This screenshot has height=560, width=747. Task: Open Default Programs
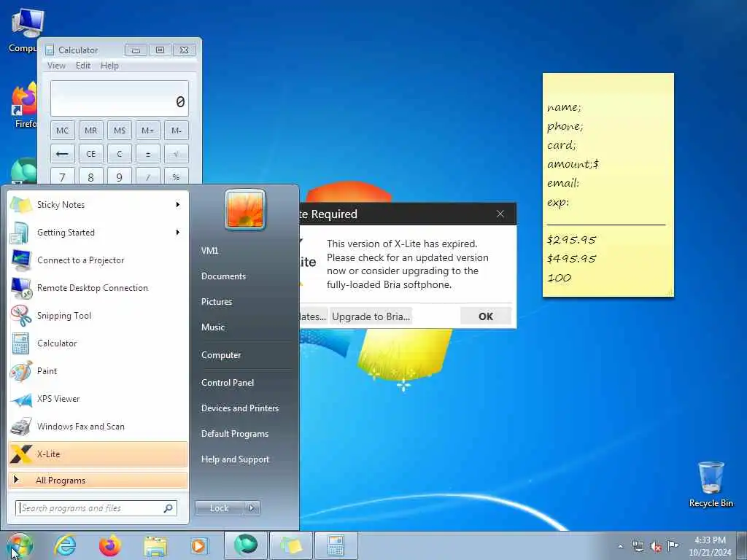[x=235, y=434]
